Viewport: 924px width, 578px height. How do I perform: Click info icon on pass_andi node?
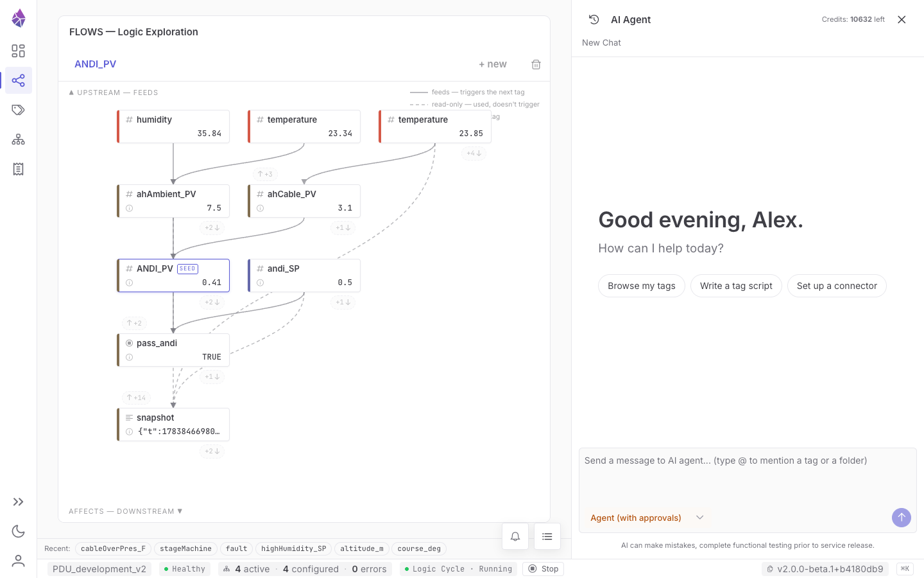tap(130, 357)
